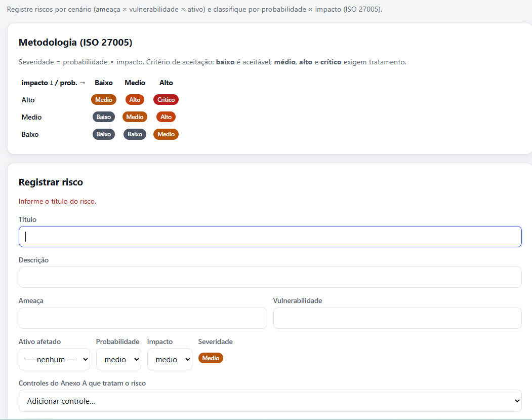Click the 'Severidade' field label

[x=216, y=342]
